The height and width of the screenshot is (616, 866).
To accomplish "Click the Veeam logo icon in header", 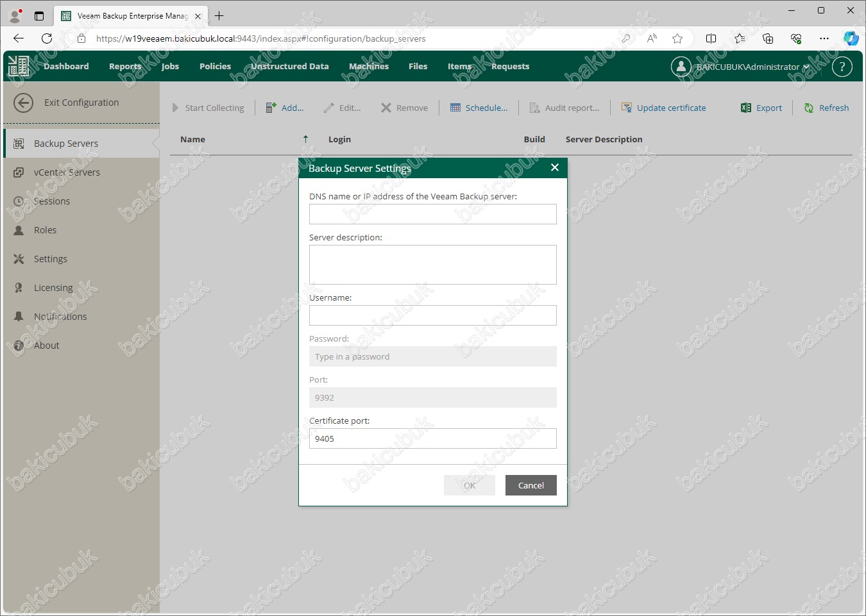I will coord(19,66).
